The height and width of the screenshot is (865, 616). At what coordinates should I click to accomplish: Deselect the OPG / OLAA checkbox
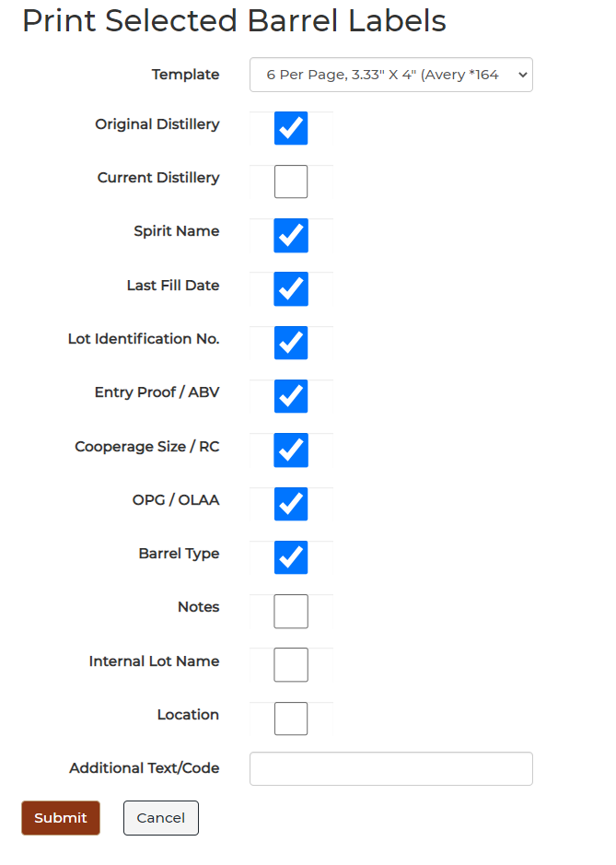(x=291, y=504)
